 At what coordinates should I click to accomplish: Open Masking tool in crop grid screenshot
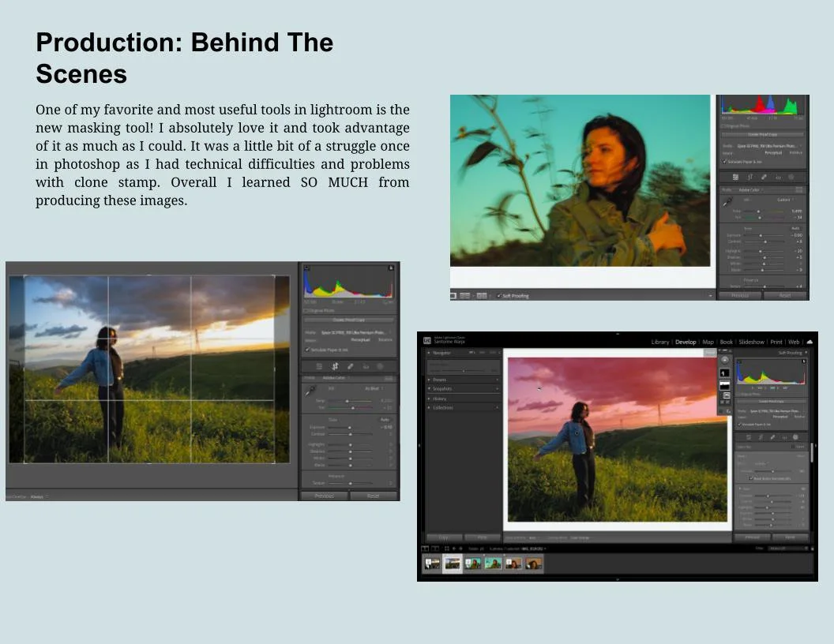[380, 366]
